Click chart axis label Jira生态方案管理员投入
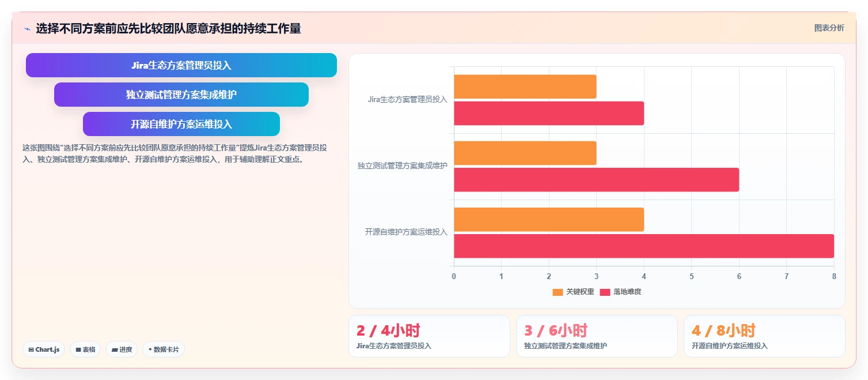 click(x=408, y=99)
